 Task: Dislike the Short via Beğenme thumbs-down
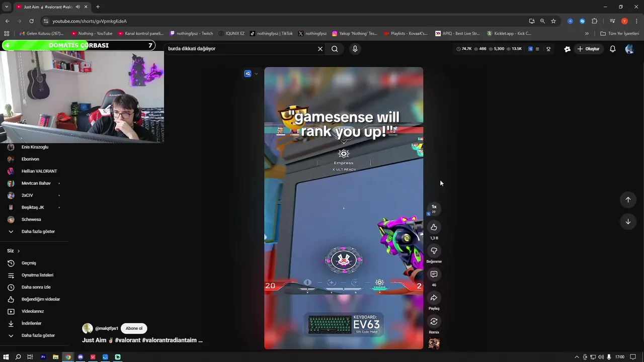[x=434, y=251]
